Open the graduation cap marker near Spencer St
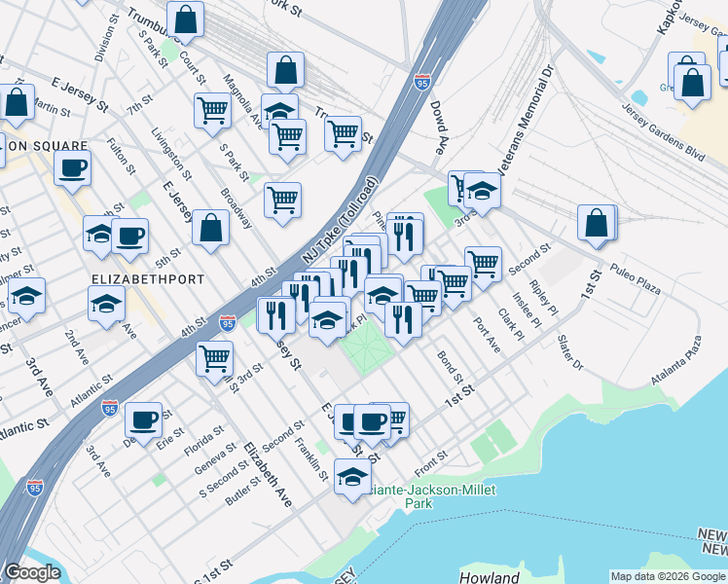 click(26, 299)
